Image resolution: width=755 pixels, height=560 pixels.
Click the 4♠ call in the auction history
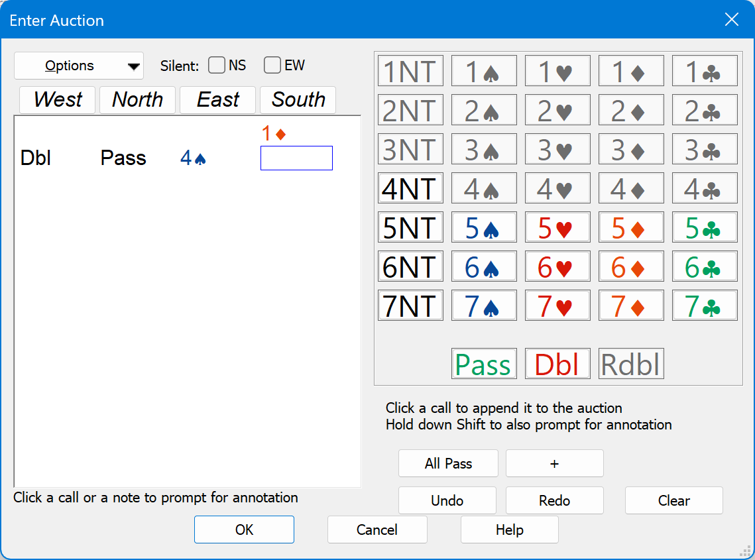tap(193, 158)
